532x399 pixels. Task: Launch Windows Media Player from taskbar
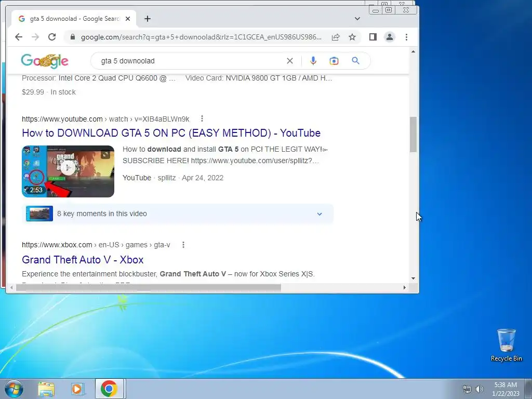pyautogui.click(x=77, y=389)
